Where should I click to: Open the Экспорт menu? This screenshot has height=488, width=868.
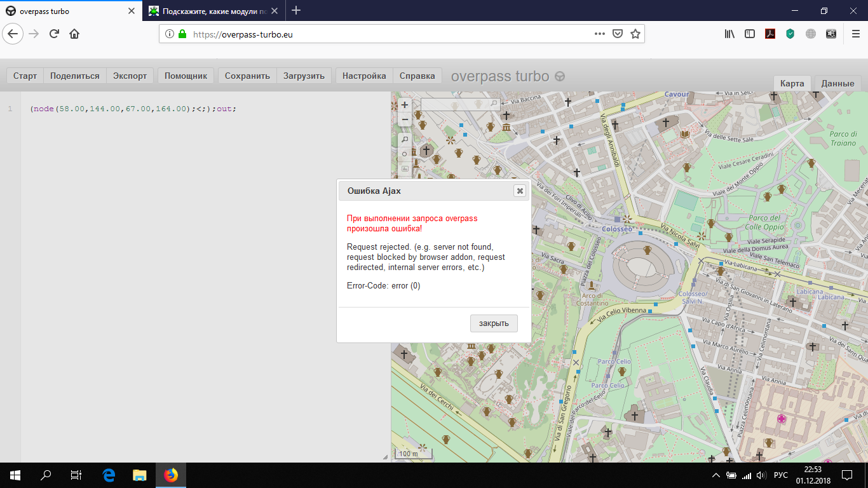[130, 76]
